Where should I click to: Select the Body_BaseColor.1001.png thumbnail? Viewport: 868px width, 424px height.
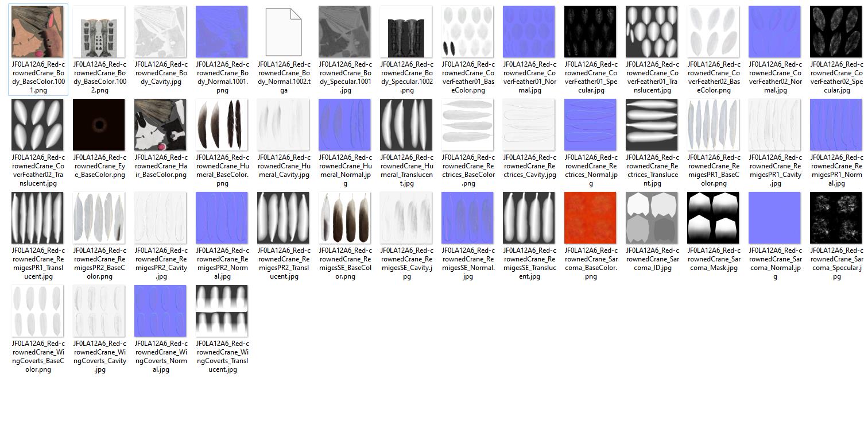tap(38, 32)
